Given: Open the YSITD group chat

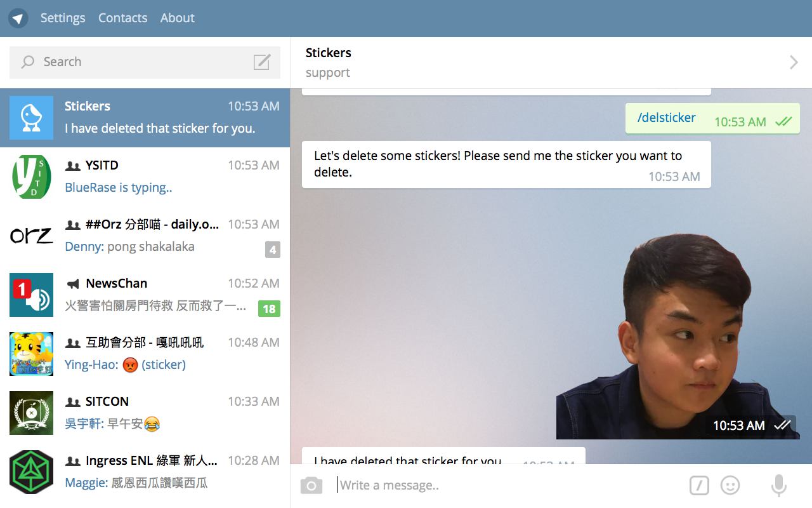Looking at the screenshot, I should click(x=145, y=177).
